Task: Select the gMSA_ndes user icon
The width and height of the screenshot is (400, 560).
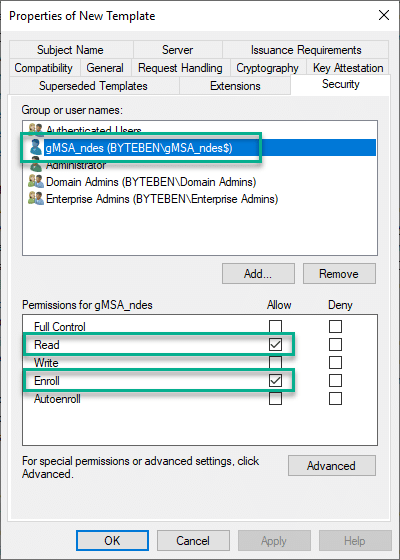Action: point(36,148)
